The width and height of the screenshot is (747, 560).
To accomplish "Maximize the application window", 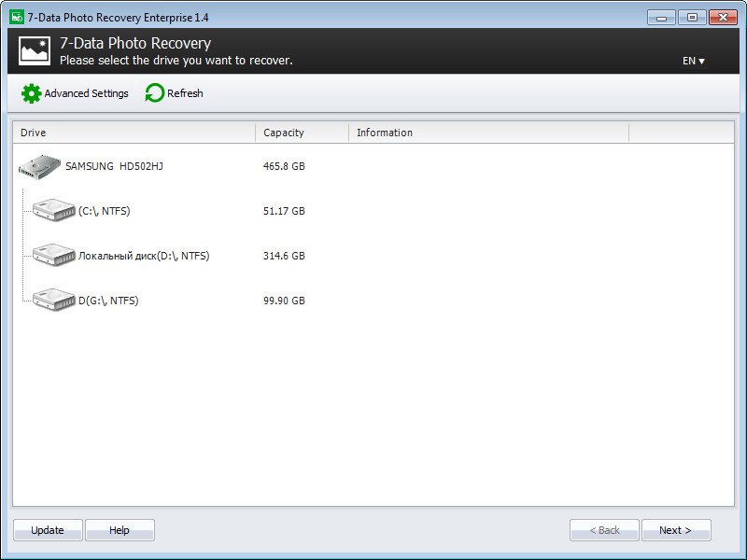I will (x=692, y=18).
